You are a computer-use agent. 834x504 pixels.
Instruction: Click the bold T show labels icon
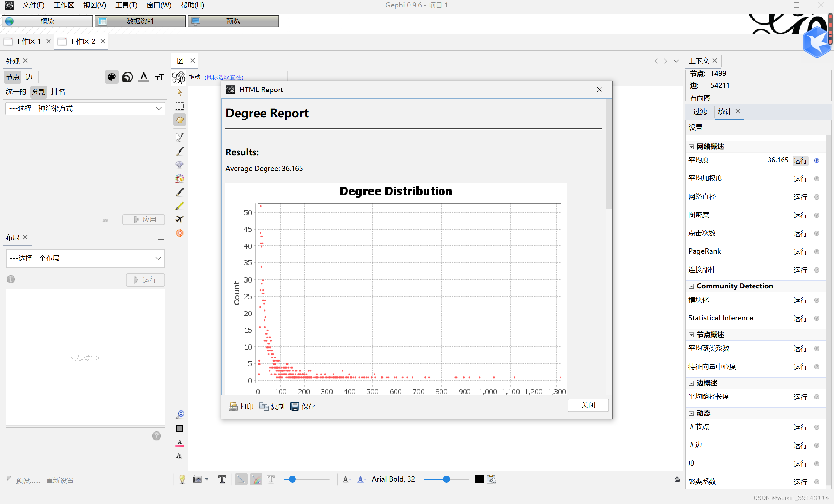click(x=223, y=479)
